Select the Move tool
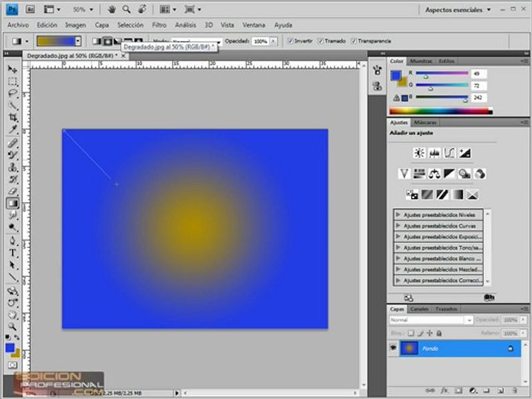The image size is (532, 399). 13,69
